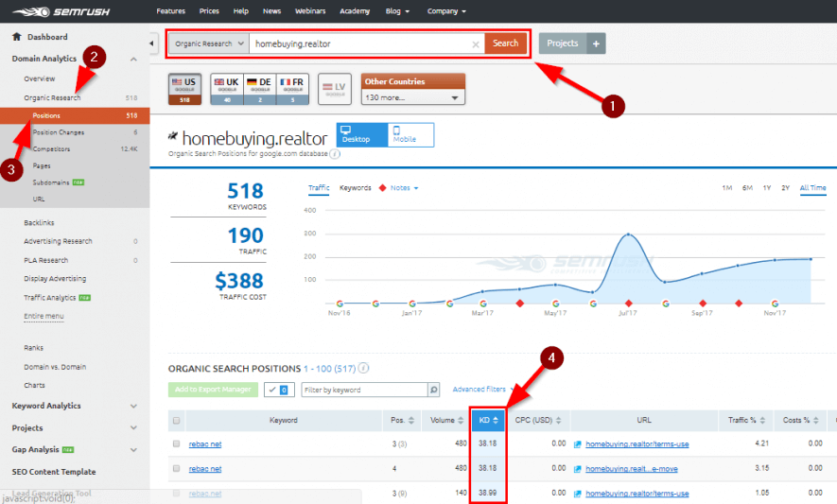
Task: Open Traffic Analytics in sidebar
Action: [x=49, y=297]
